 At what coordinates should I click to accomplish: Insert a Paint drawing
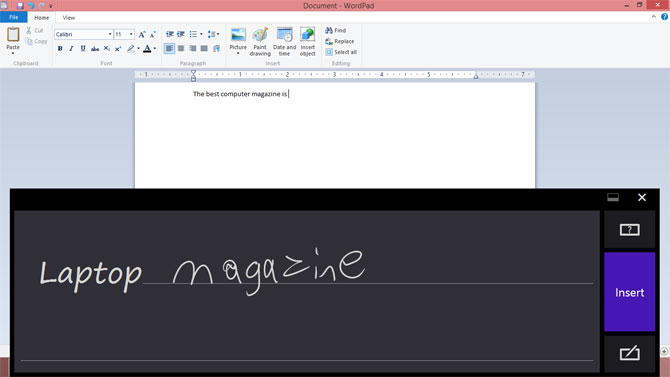(260, 41)
